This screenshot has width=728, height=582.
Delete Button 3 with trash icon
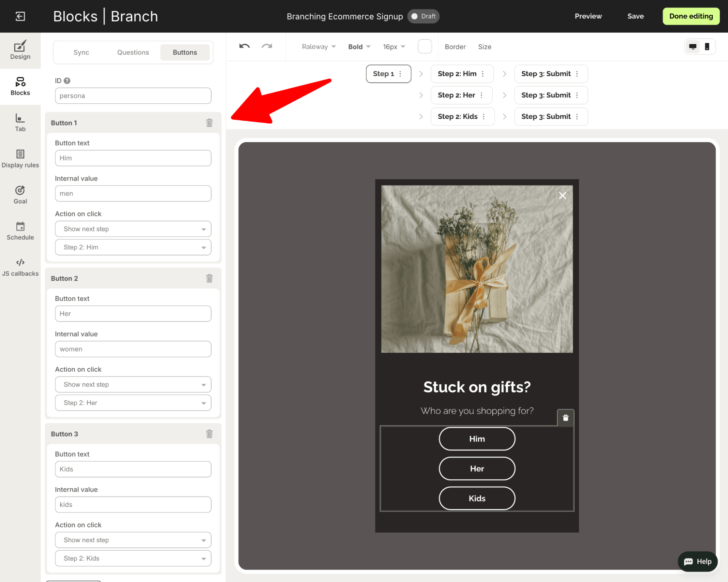209,434
